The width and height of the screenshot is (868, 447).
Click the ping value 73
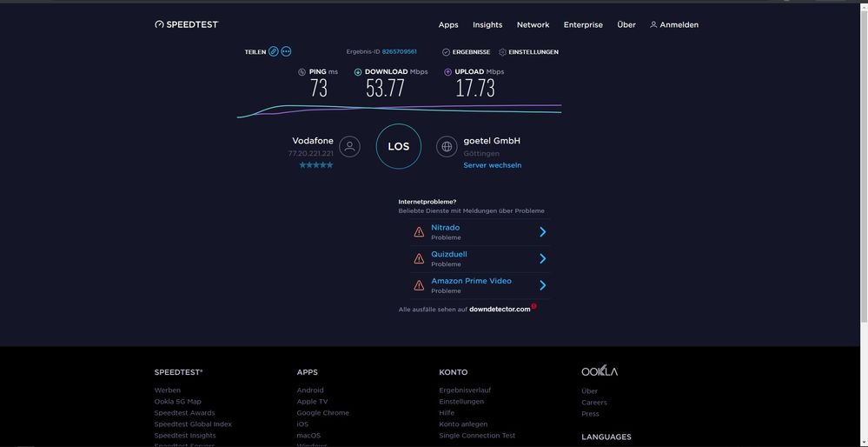(x=319, y=88)
